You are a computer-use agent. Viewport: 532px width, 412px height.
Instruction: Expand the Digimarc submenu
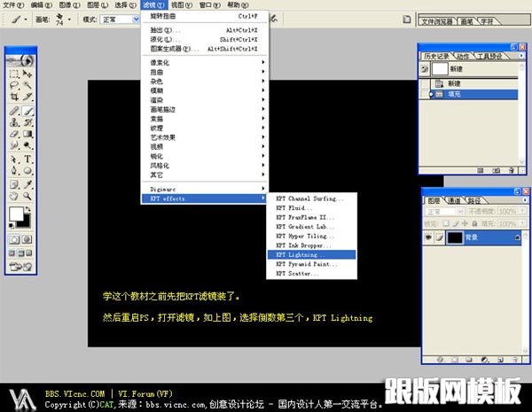(x=205, y=190)
